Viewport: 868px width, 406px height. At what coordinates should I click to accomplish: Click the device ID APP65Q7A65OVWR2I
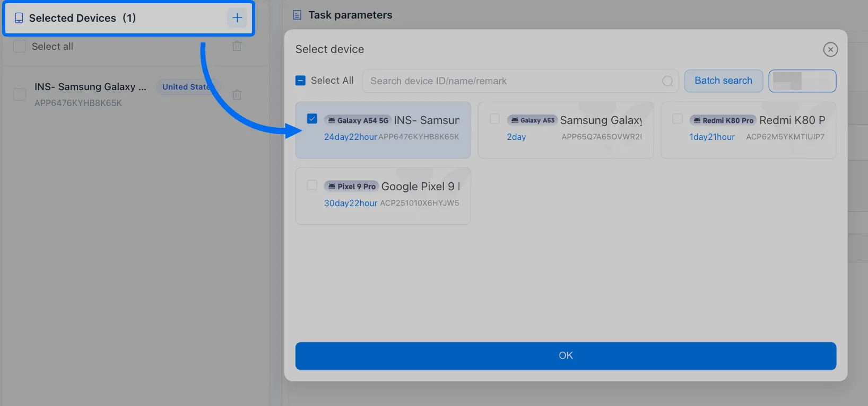point(602,137)
